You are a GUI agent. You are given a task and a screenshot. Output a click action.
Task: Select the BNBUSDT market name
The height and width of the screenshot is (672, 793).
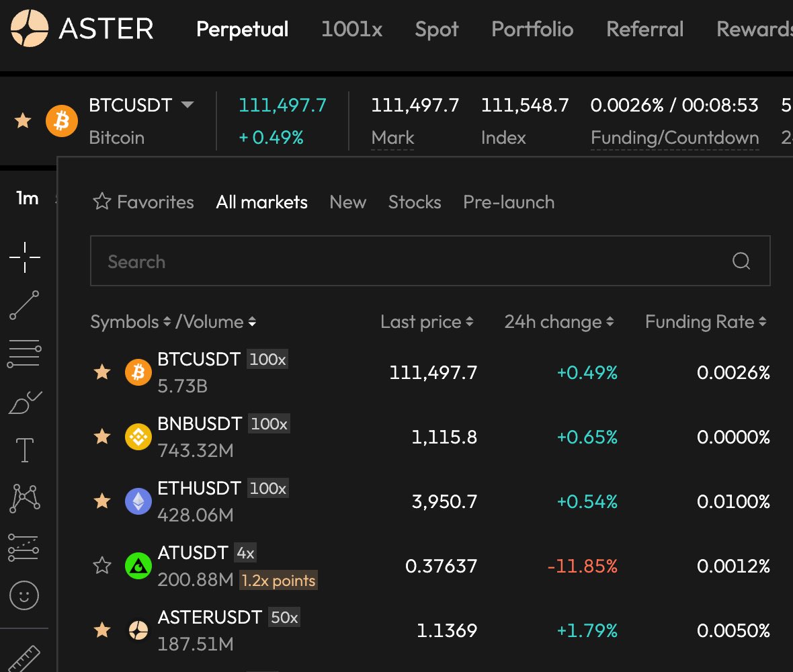(200, 424)
